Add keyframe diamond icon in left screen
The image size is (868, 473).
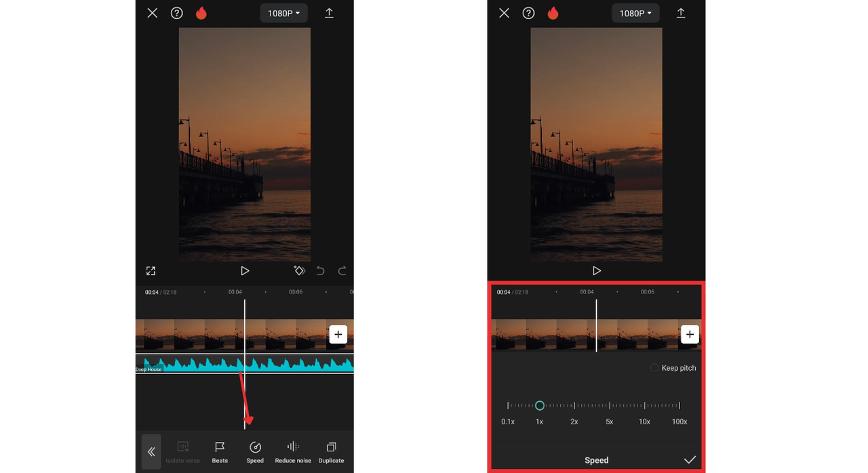pos(299,270)
